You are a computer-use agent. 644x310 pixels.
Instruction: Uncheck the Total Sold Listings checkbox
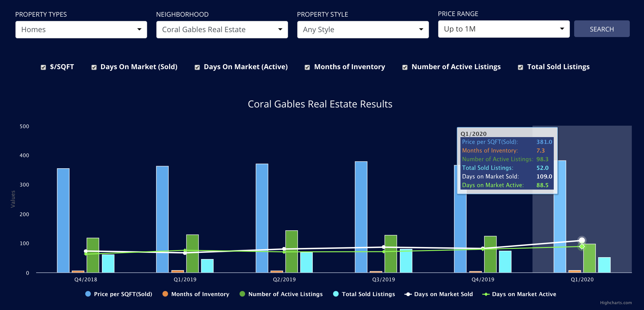coord(520,67)
